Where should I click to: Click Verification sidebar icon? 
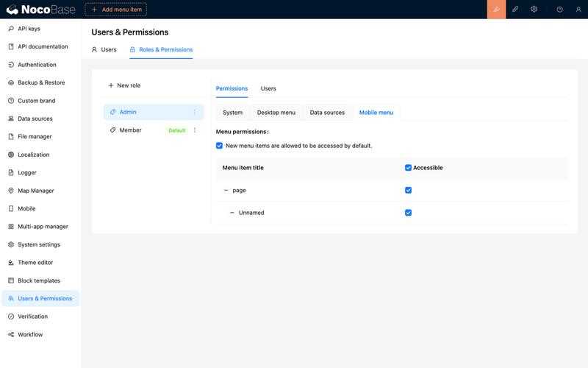(11, 316)
